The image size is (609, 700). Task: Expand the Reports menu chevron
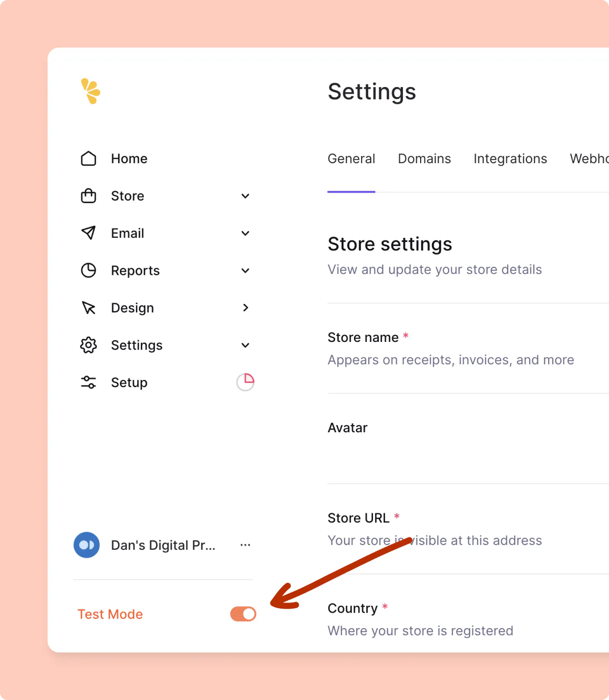point(246,271)
